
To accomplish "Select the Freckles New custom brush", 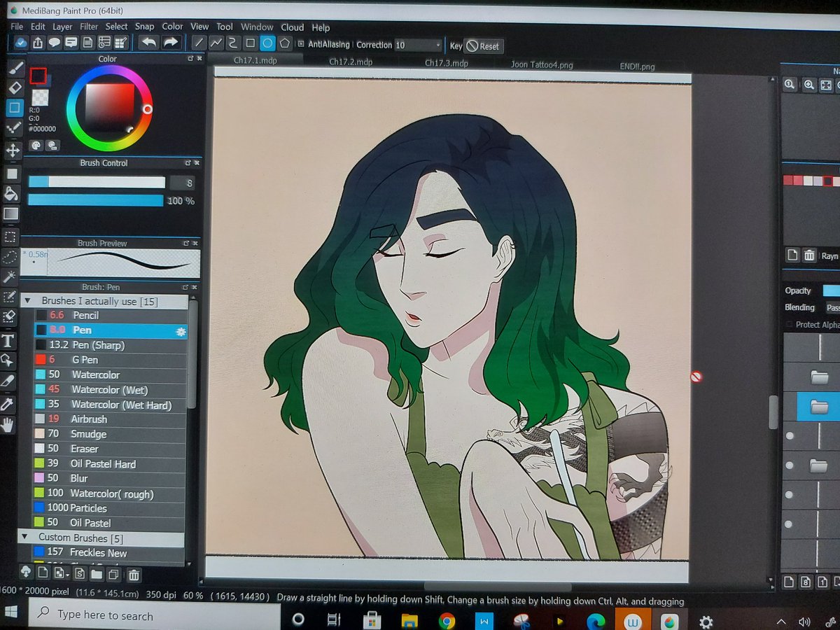I will pyautogui.click(x=108, y=553).
